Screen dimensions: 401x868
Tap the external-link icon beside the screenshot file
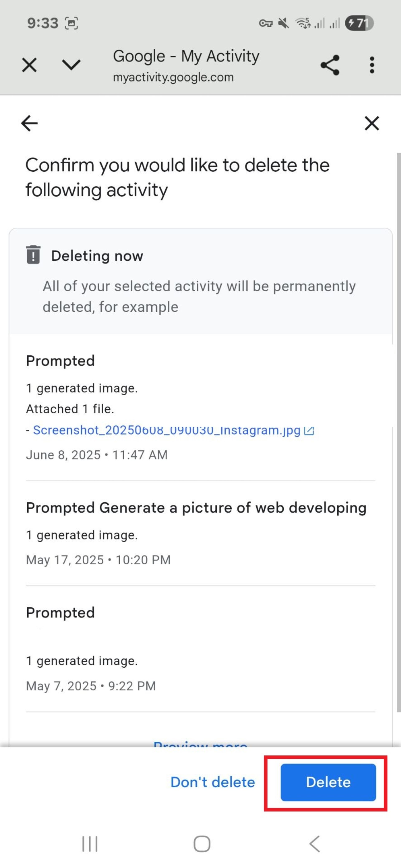tap(309, 431)
